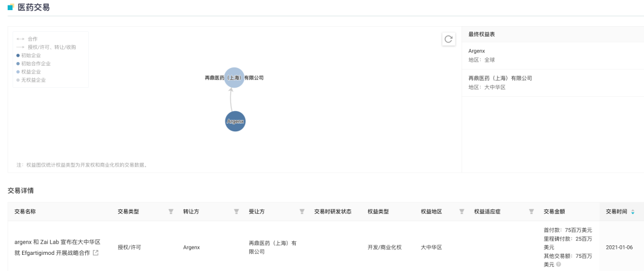Click the 初始企业 legend dot
Viewport: 644px width, 271px height.
[18, 56]
